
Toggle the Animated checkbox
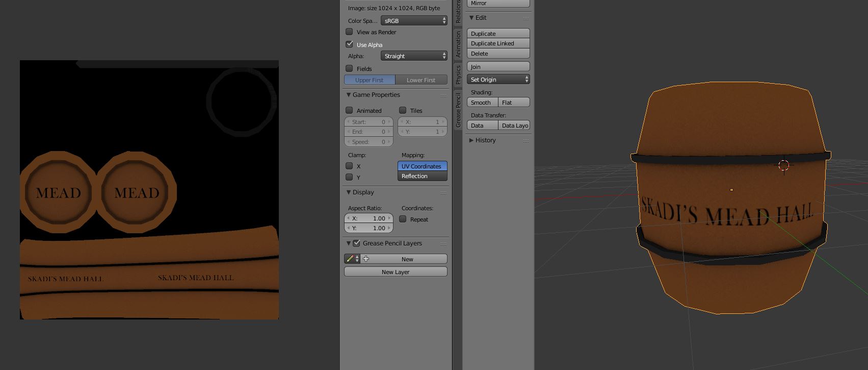click(349, 110)
